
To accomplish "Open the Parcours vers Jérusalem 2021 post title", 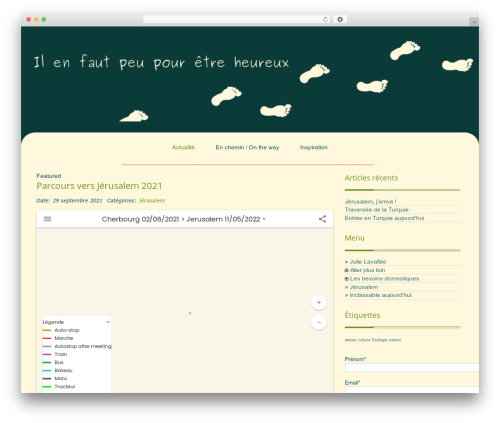I will (99, 186).
